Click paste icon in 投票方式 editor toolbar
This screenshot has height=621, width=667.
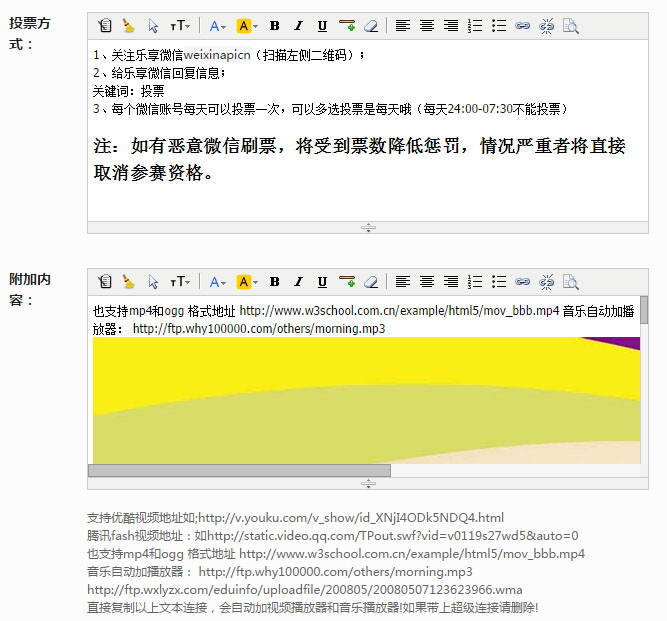point(105,26)
